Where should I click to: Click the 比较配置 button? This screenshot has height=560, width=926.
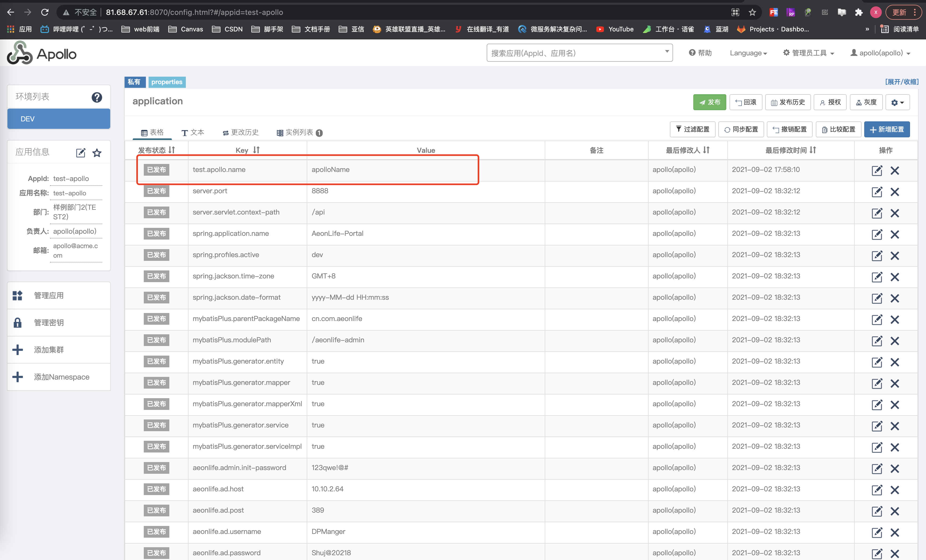tap(838, 129)
